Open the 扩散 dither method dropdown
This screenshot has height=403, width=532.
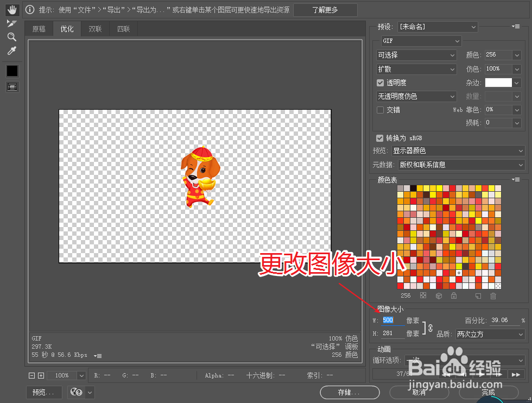416,69
